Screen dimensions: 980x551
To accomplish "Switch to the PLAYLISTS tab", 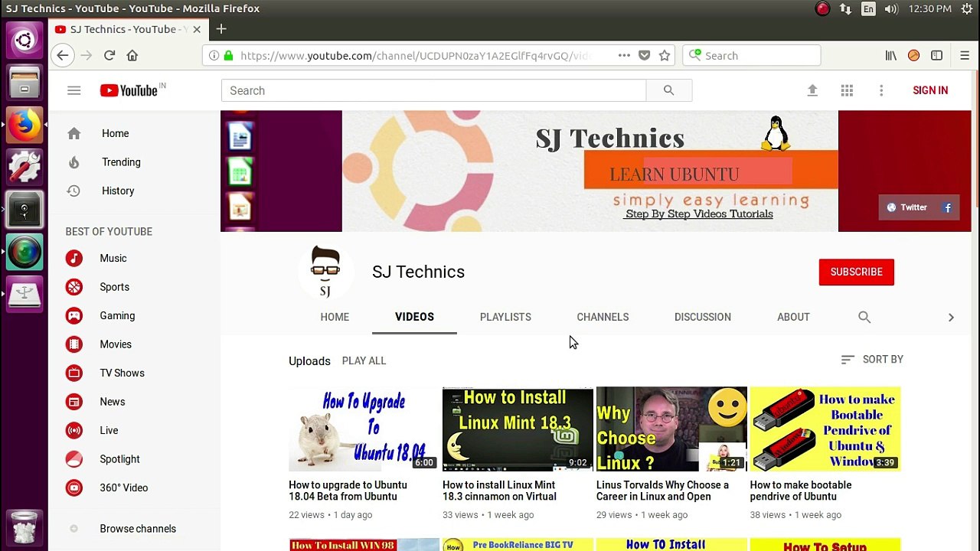I will click(505, 317).
